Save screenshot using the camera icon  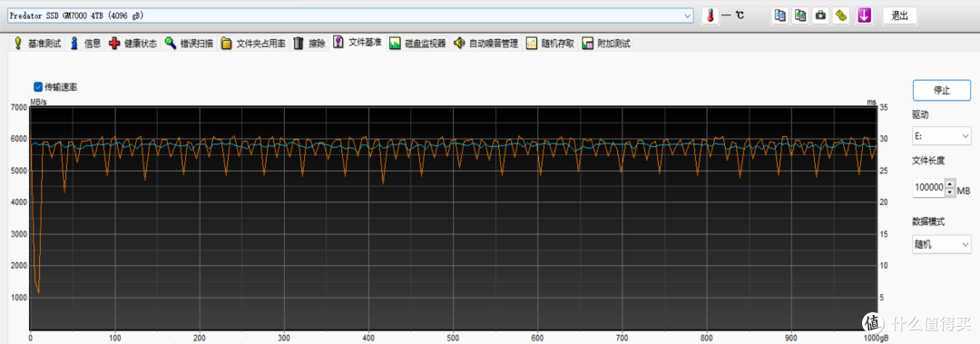click(x=820, y=15)
